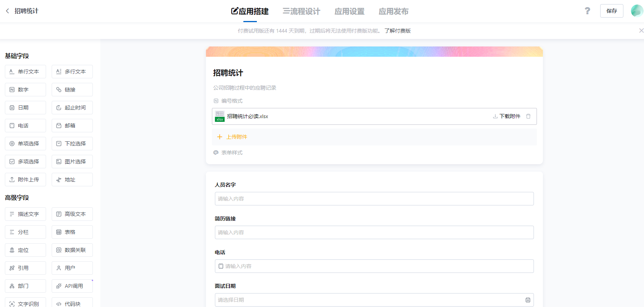Add a 定位 field
Image resolution: width=644 pixels, height=307 pixels.
coord(25,250)
